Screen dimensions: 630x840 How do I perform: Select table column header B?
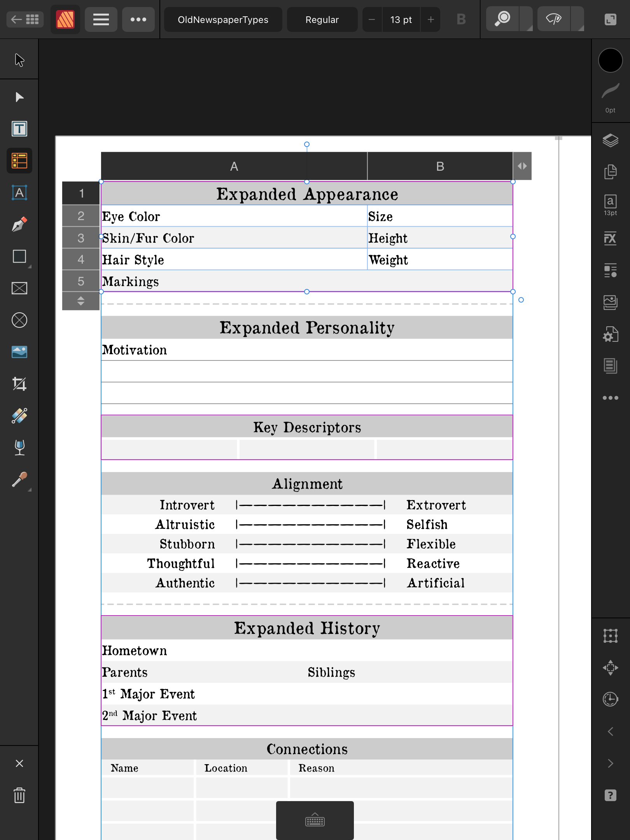coord(440,166)
